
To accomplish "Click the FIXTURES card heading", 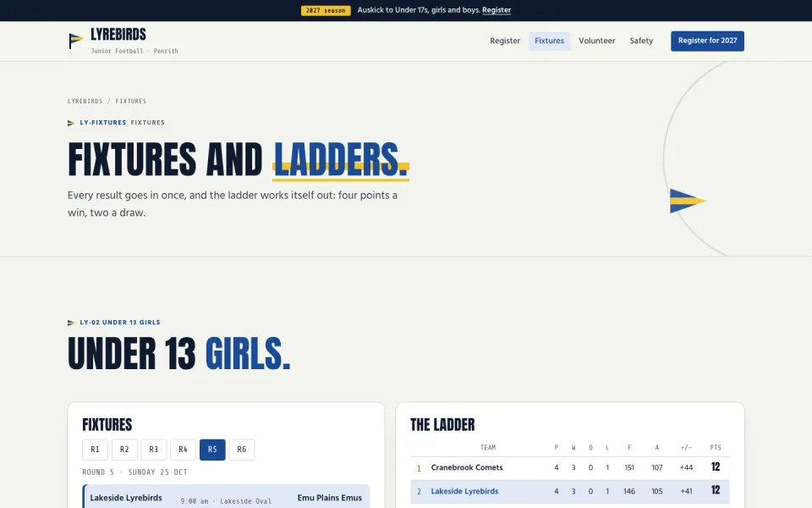I will (x=107, y=425).
